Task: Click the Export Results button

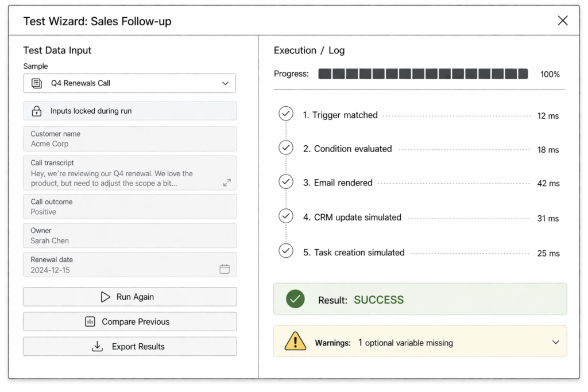Action: (x=130, y=347)
